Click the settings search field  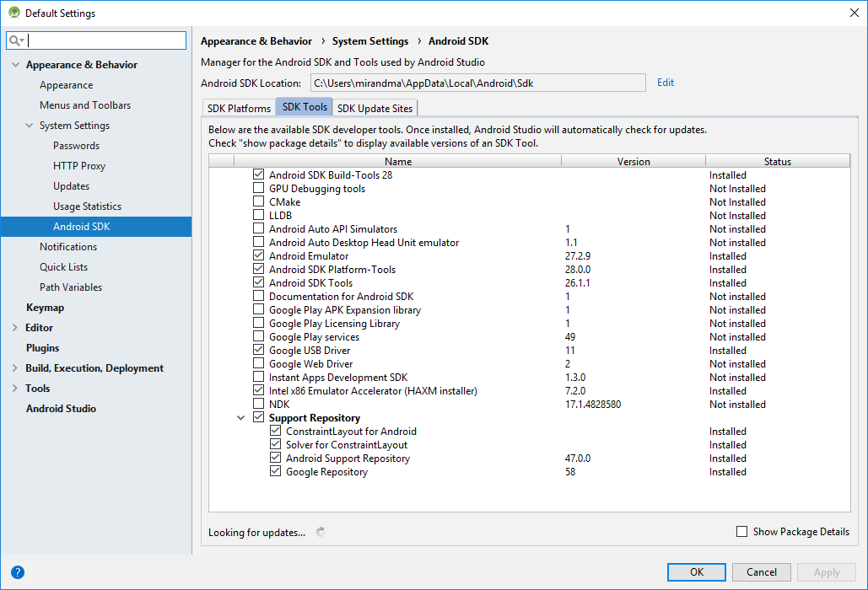tap(105, 40)
